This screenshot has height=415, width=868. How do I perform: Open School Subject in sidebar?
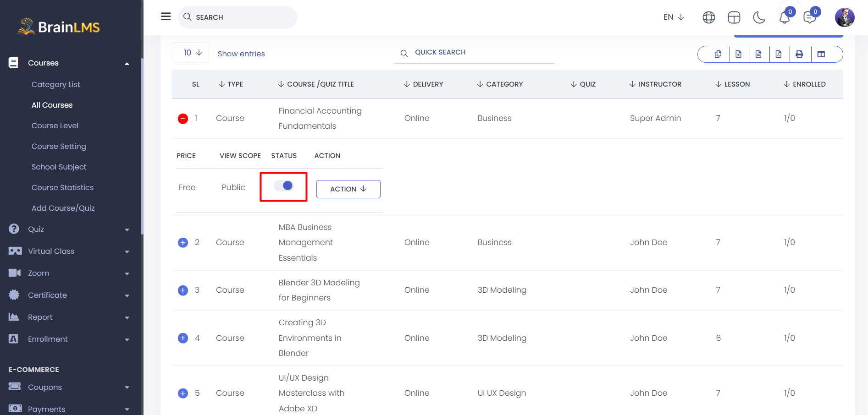point(59,167)
